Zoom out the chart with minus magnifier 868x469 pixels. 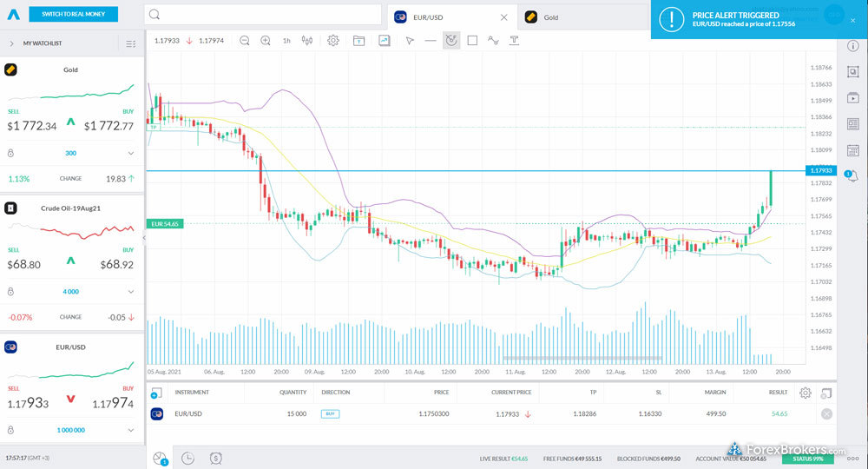(245, 40)
